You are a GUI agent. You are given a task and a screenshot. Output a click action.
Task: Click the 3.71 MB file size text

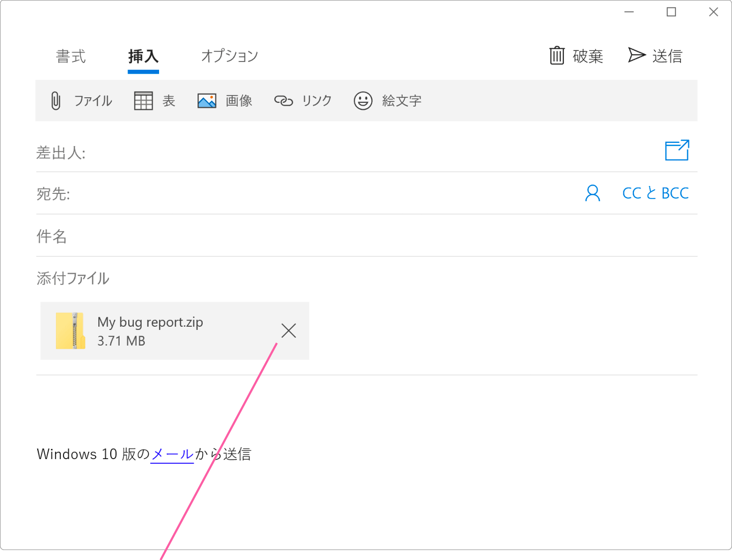(121, 341)
